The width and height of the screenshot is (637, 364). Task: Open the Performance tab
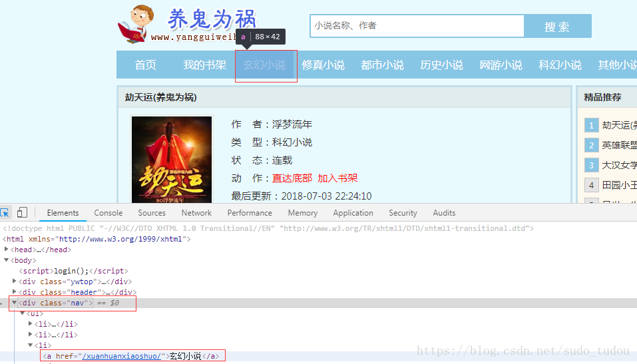pos(250,213)
